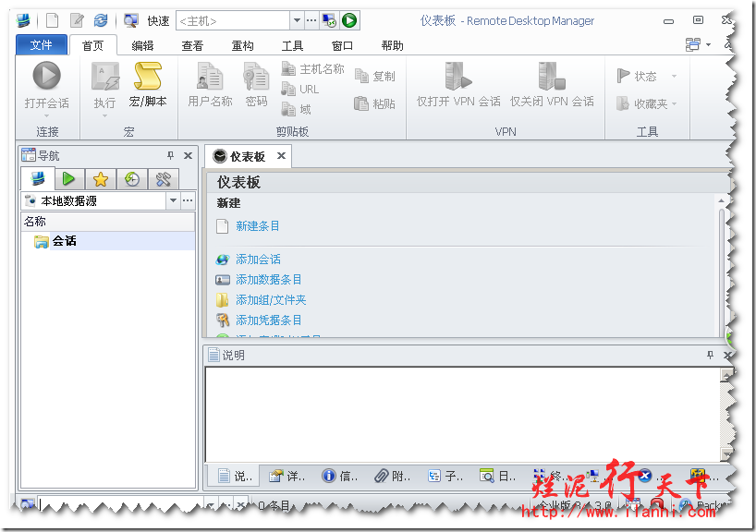Click the quick connect monitor icon

click(131, 20)
